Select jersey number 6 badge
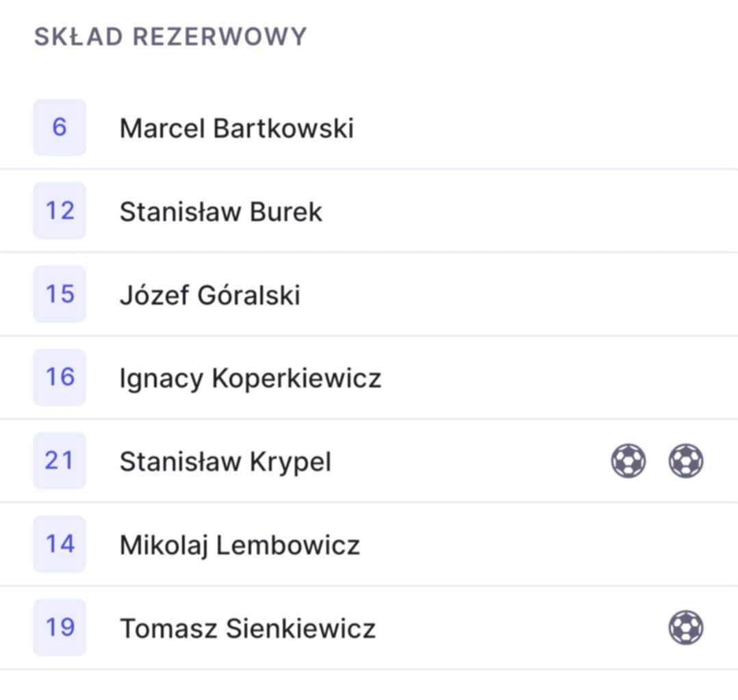The image size is (738, 700). coord(60,127)
